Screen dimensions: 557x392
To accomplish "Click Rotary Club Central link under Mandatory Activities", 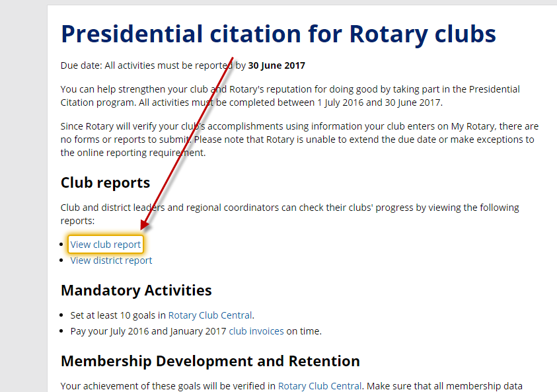I will (x=211, y=315).
